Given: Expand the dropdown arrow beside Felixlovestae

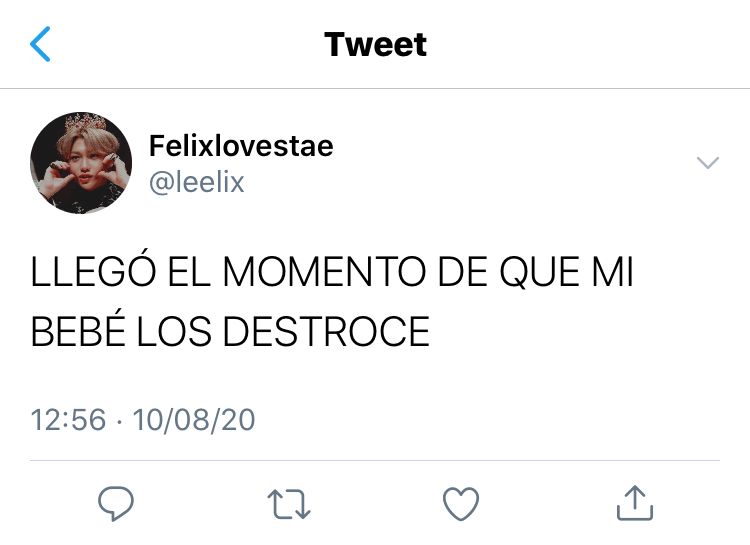Looking at the screenshot, I should [x=708, y=163].
